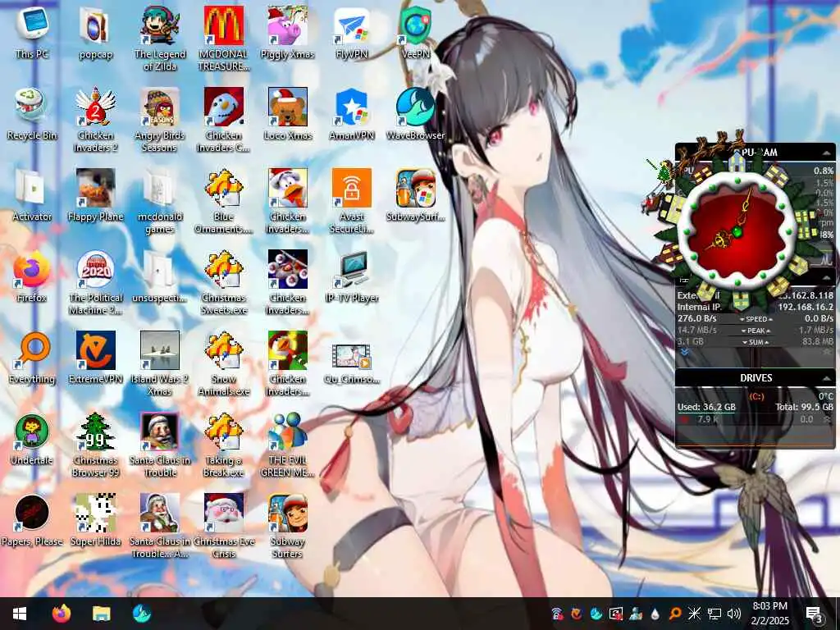This screenshot has height=630, width=840.
Task: Select the Flappy Plane shortcut
Action: 95,195
